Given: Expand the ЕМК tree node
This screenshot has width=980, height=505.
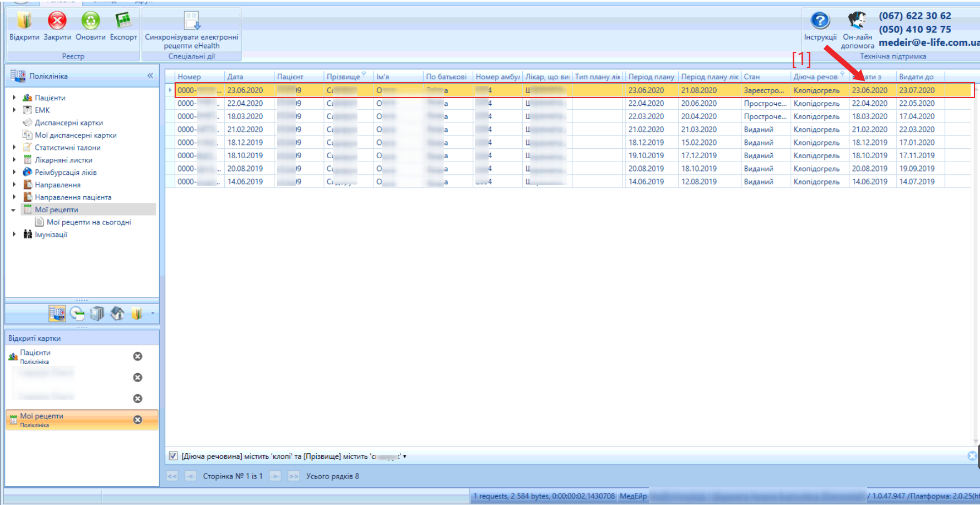Looking at the screenshot, I should 14,110.
